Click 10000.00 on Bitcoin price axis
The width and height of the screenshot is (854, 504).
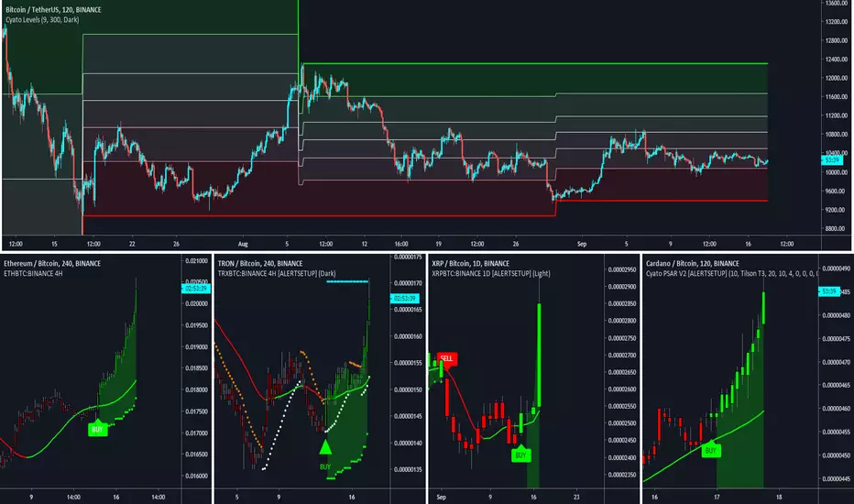[836, 172]
